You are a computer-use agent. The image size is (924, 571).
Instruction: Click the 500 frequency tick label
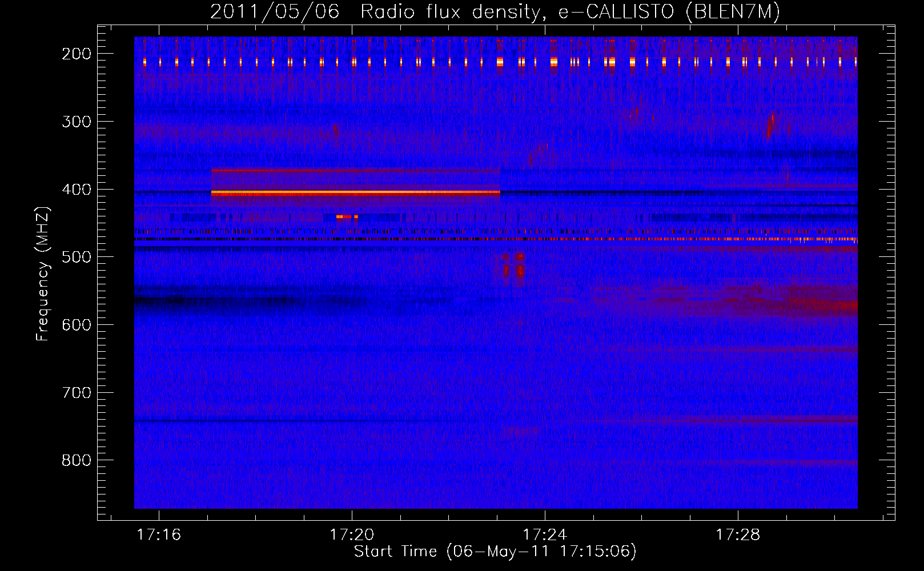[x=76, y=257]
